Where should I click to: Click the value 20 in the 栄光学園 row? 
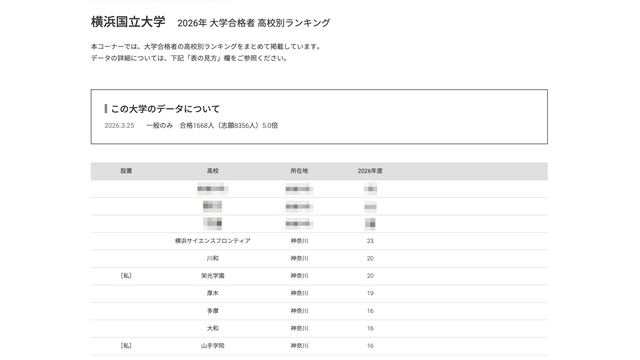pos(370,276)
